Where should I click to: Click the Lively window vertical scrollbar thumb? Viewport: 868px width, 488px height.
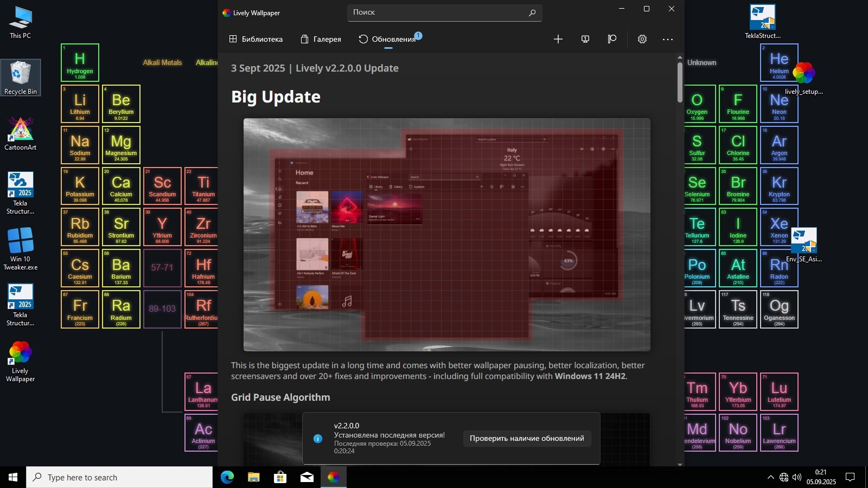click(x=680, y=82)
